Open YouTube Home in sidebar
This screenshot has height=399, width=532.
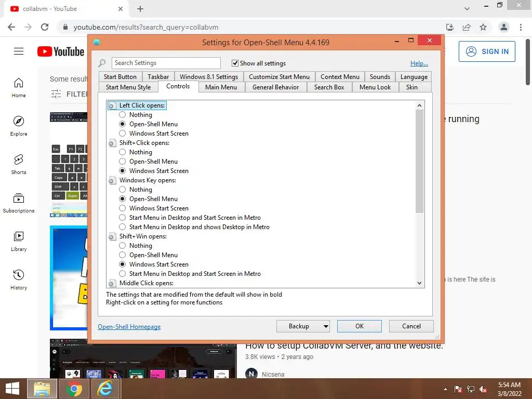coord(19,88)
